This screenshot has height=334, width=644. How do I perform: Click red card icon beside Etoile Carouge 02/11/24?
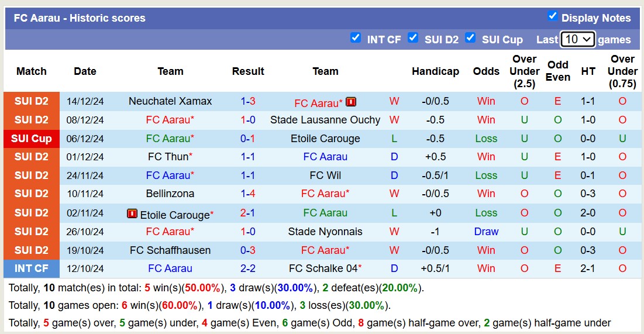[x=132, y=214]
